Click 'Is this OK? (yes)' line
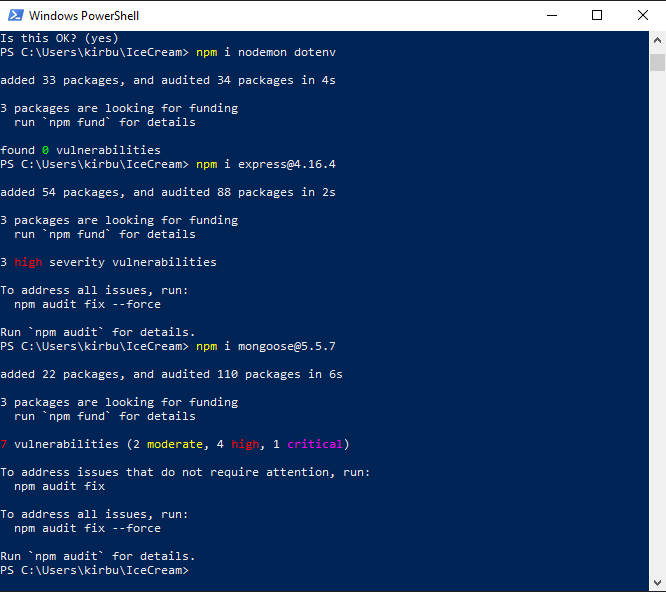This screenshot has height=592, width=666. (x=59, y=38)
